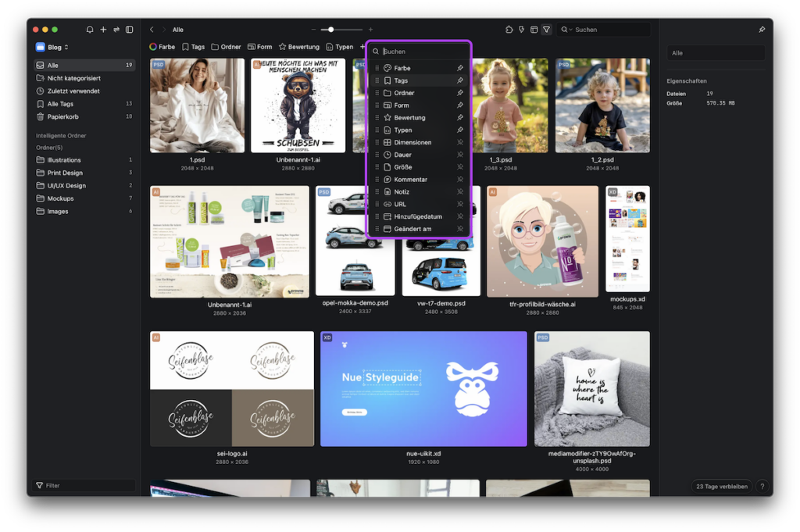Open the puzzle-piece plugins icon
Image resolution: width=800 pixels, height=532 pixels.
click(x=509, y=30)
